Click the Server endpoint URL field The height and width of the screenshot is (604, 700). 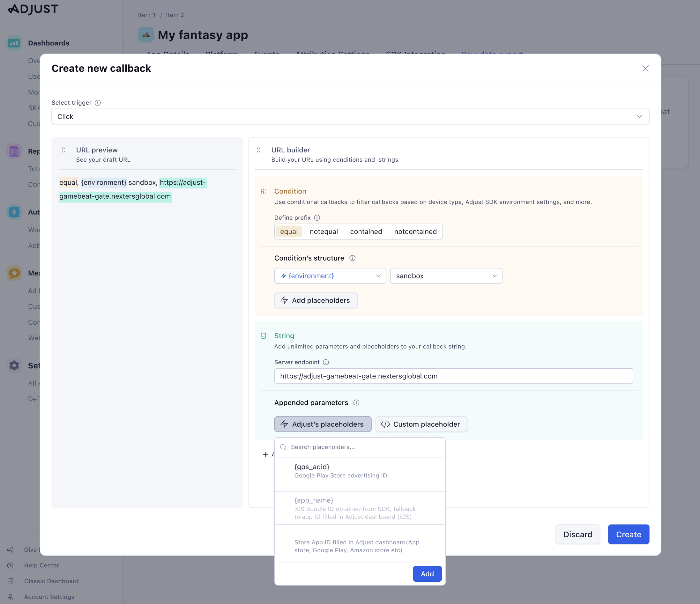(x=453, y=376)
